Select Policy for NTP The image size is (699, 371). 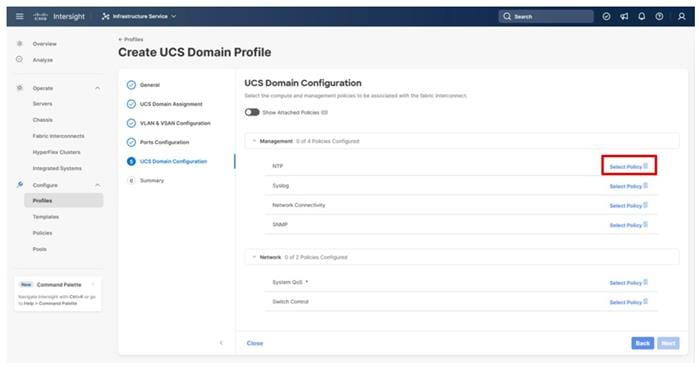coord(629,166)
